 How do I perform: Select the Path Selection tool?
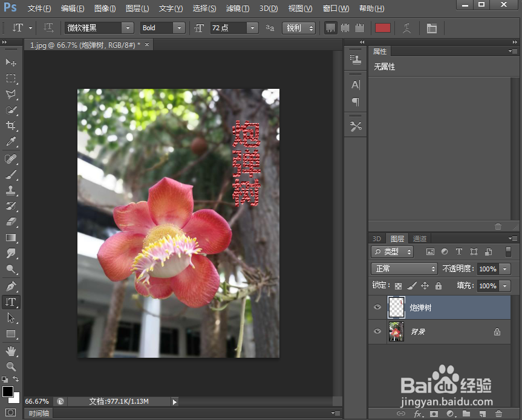[11, 318]
